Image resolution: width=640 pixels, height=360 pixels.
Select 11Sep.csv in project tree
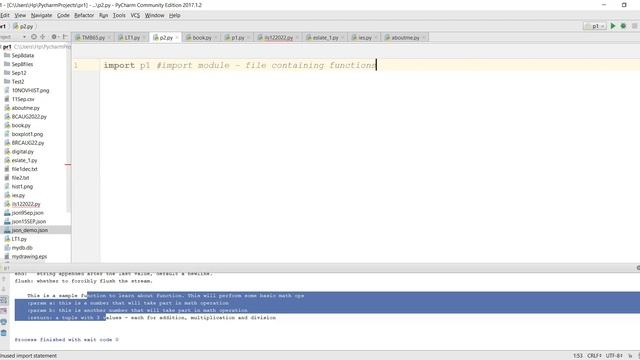tap(19, 99)
